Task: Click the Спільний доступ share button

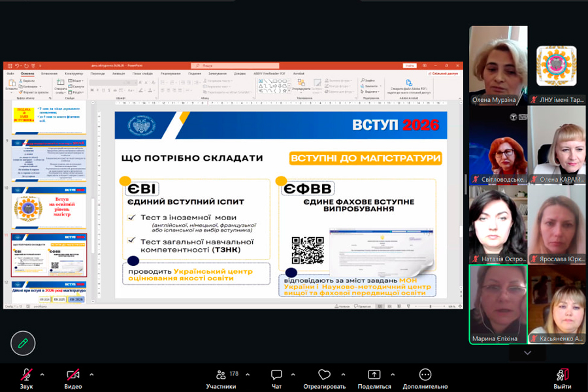Action: click(x=444, y=74)
